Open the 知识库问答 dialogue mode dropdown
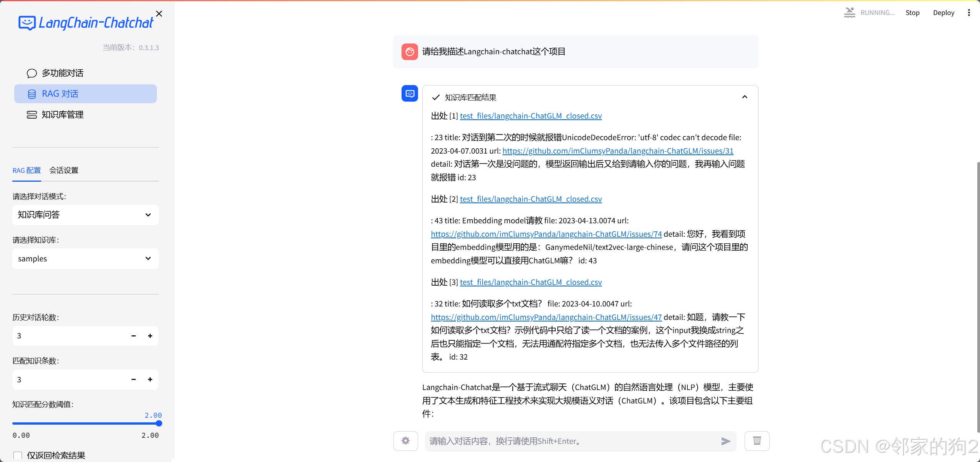The height and width of the screenshot is (462, 980). [85, 215]
